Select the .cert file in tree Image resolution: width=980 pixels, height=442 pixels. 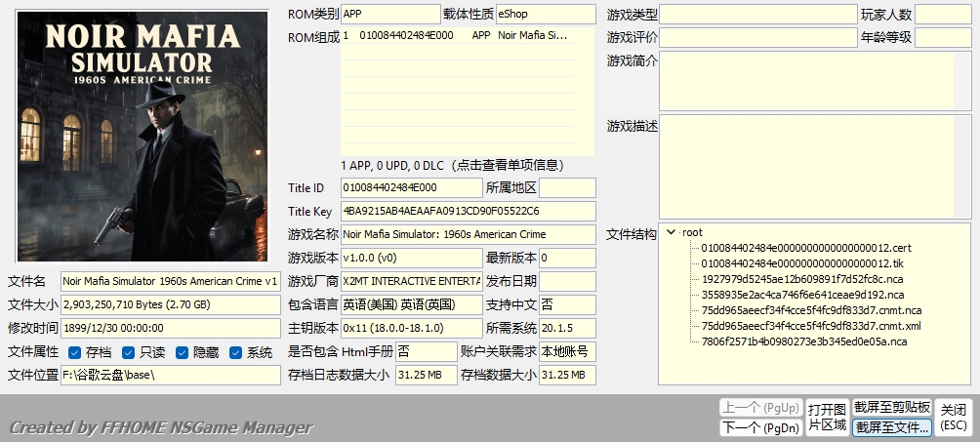coord(805,248)
